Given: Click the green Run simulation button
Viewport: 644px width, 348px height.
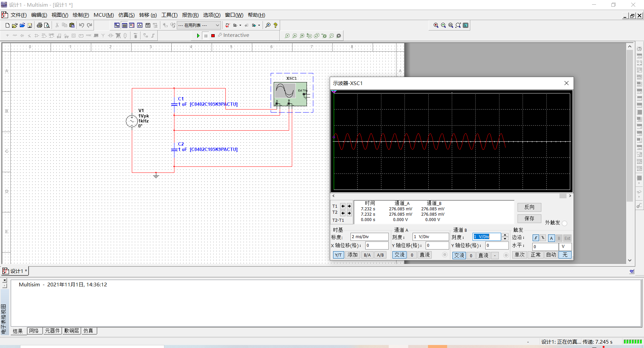Looking at the screenshot, I should (198, 36).
